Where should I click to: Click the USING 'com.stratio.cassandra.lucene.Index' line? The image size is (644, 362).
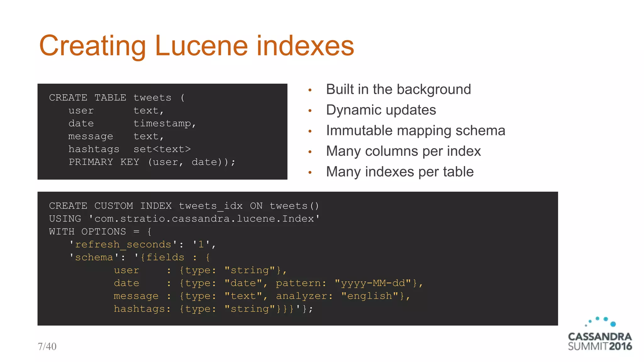pyautogui.click(x=185, y=219)
